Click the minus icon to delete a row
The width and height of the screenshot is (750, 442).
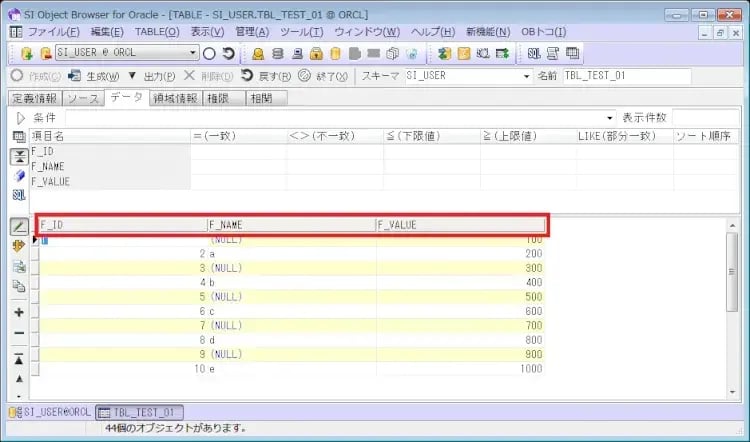[x=19, y=332]
